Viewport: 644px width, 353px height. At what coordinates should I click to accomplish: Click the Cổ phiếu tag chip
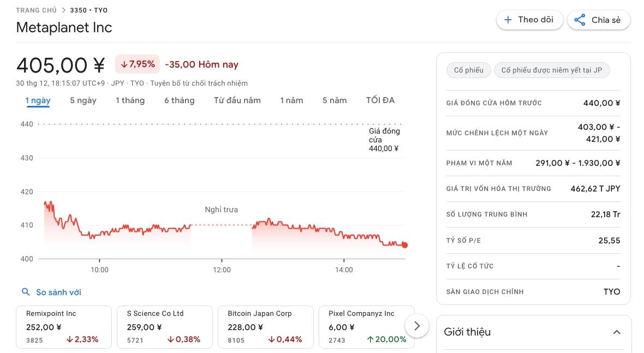point(468,70)
